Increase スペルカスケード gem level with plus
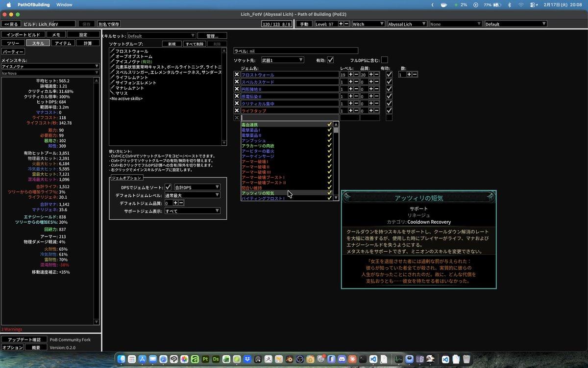This screenshot has height=368, width=588. click(350, 82)
